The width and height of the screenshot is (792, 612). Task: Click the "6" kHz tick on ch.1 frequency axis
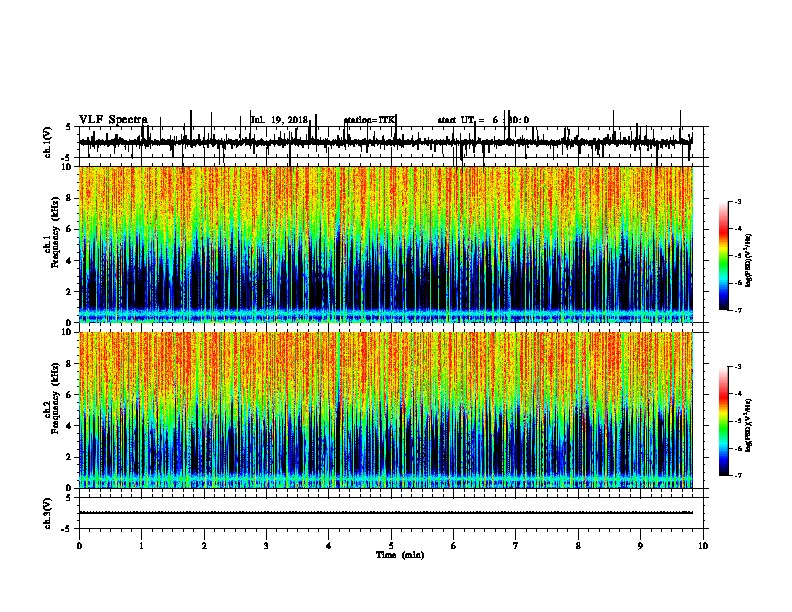point(69,229)
